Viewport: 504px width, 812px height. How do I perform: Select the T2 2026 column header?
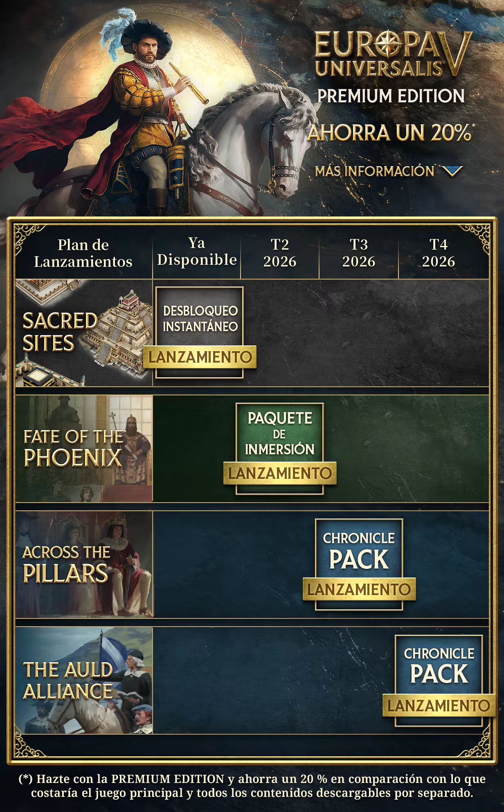pyautogui.click(x=280, y=253)
